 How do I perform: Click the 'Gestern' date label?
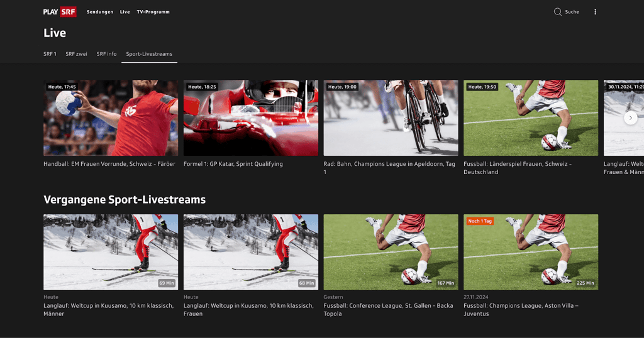[333, 297]
